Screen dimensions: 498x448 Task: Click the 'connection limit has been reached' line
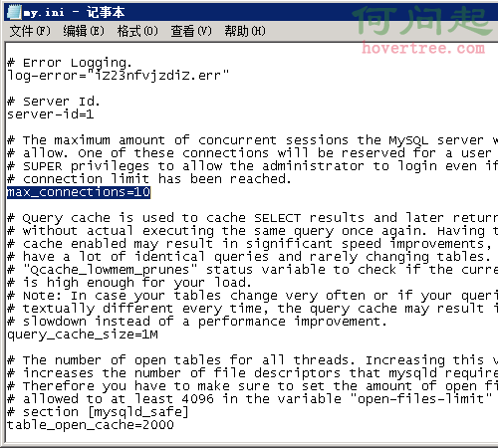pos(149,179)
